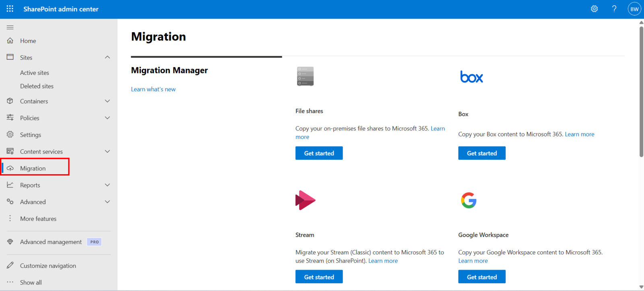Expand the Content services chevron

click(107, 151)
